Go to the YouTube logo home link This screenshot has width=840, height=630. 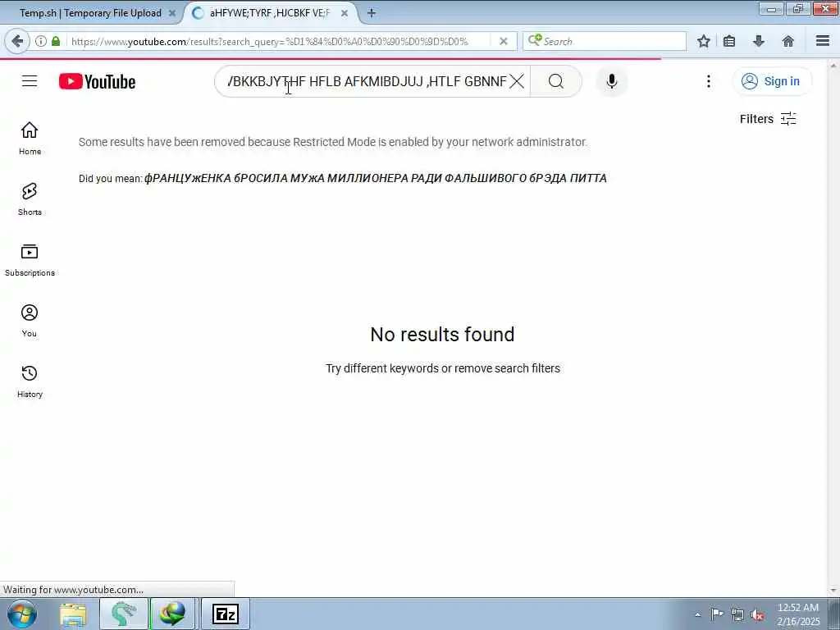(x=97, y=81)
